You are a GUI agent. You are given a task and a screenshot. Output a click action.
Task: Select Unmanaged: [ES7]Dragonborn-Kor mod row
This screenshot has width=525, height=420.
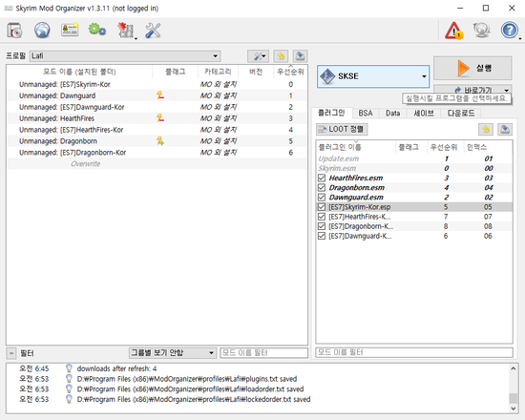click(157, 153)
